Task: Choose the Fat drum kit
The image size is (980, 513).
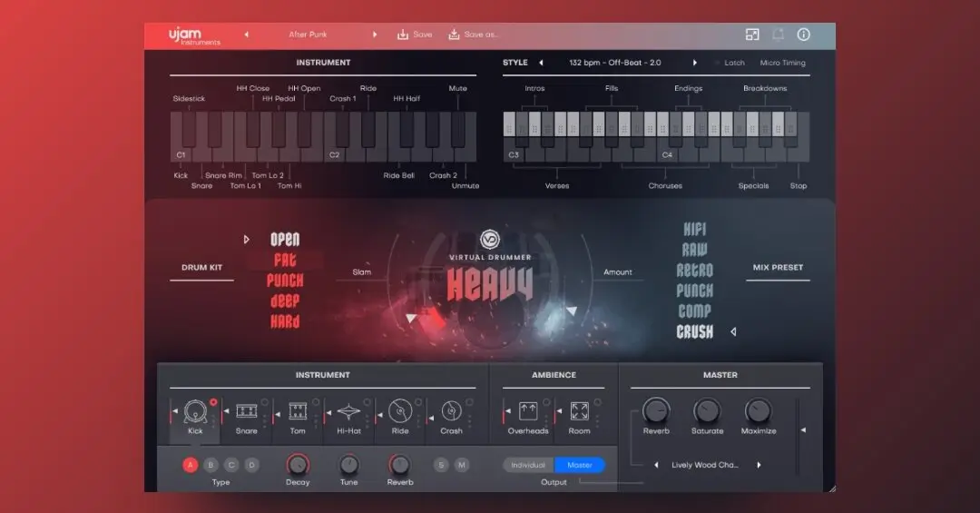Action: coord(285,260)
